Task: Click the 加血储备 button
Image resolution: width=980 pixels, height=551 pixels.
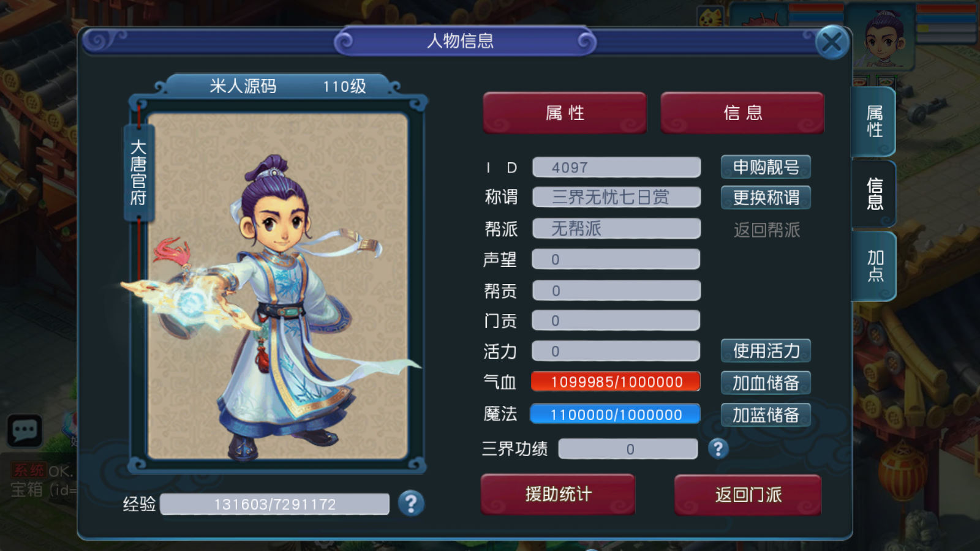Action: click(x=766, y=383)
